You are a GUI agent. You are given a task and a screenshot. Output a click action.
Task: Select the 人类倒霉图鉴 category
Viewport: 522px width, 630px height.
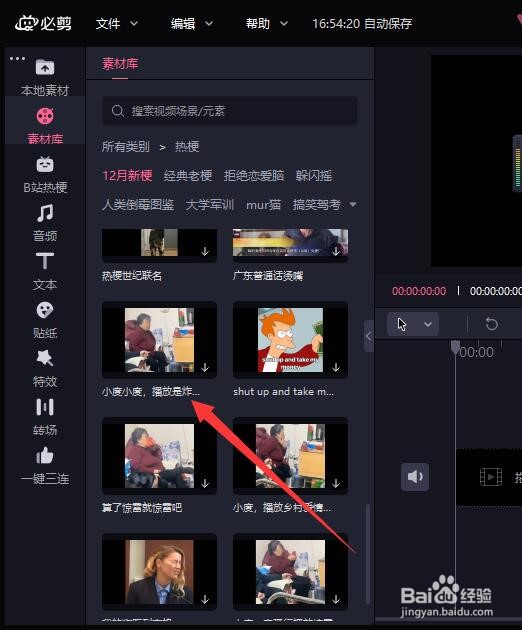[138, 205]
